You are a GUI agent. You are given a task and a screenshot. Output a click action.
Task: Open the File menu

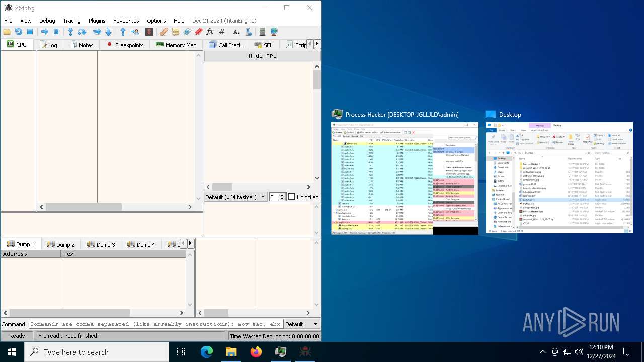point(8,21)
